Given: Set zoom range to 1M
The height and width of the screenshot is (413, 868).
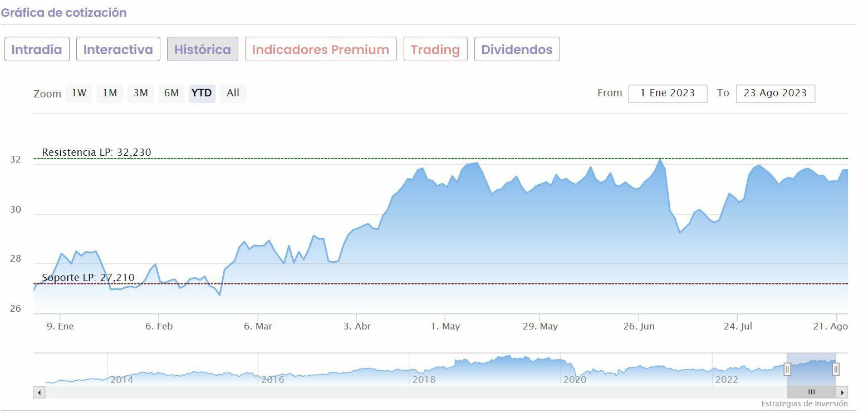Looking at the screenshot, I should point(110,93).
